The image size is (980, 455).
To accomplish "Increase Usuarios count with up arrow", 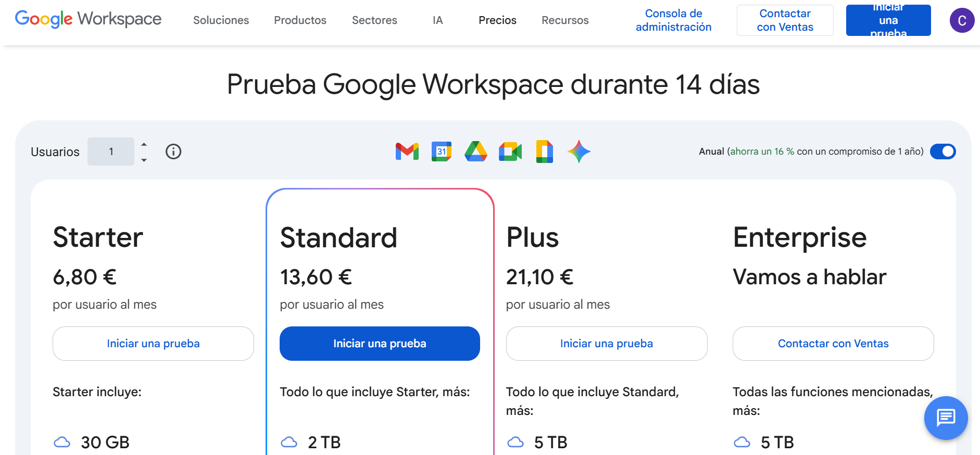I will pyautogui.click(x=144, y=145).
